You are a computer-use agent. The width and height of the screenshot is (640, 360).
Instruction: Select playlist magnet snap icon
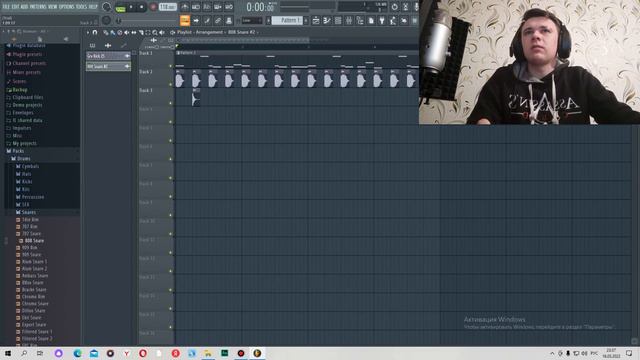coord(95,32)
